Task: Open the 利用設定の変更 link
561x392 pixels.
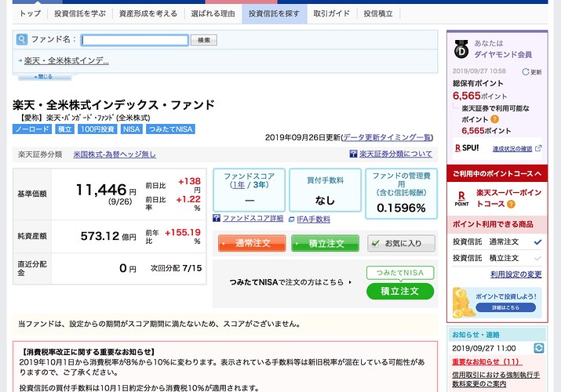Action: pyautogui.click(x=516, y=274)
